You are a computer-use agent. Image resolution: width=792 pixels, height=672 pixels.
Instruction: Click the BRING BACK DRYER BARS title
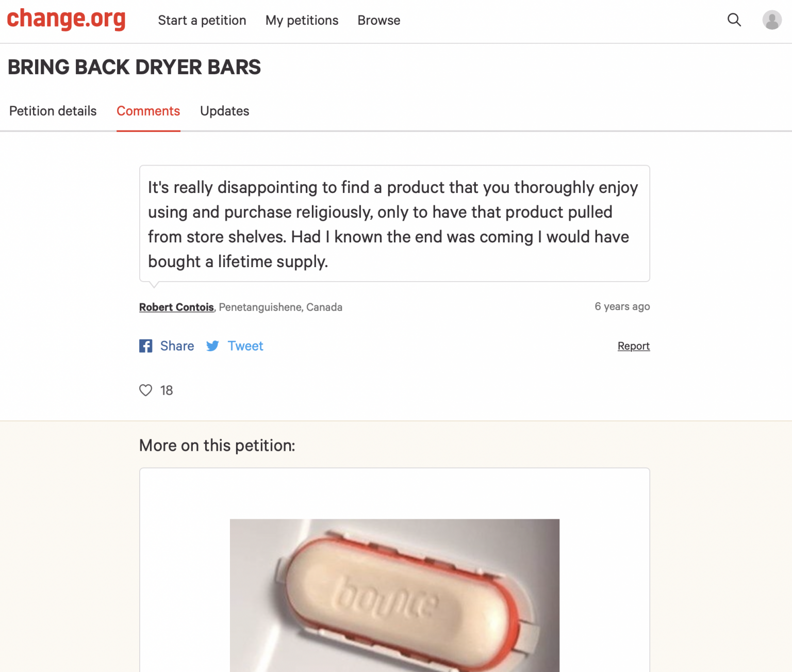[x=134, y=67]
